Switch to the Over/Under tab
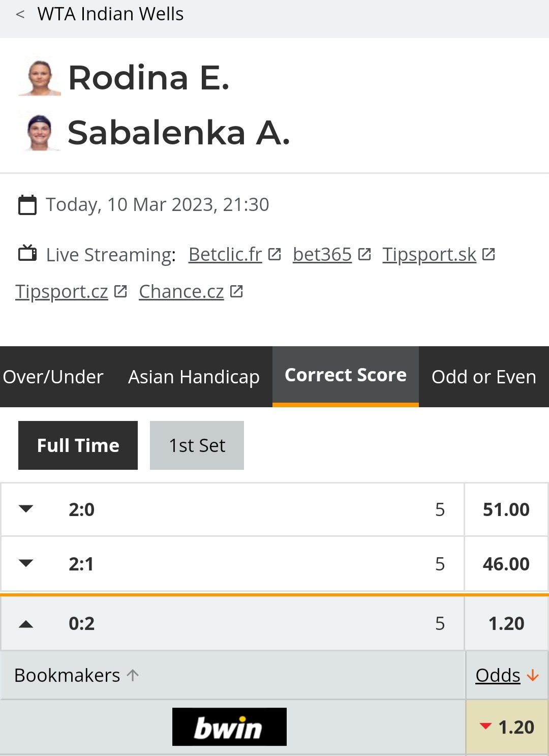Screen dimensions: 549x756 pos(53,377)
